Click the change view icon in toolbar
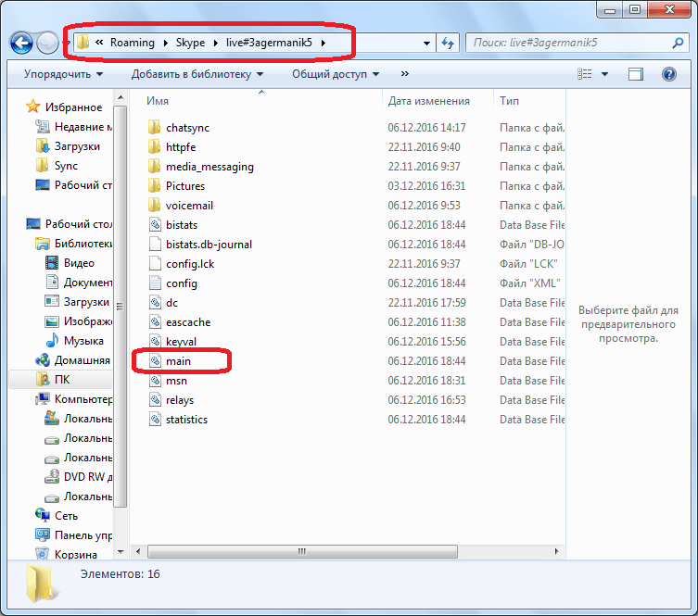Image resolution: width=698 pixels, height=616 pixels. [584, 74]
